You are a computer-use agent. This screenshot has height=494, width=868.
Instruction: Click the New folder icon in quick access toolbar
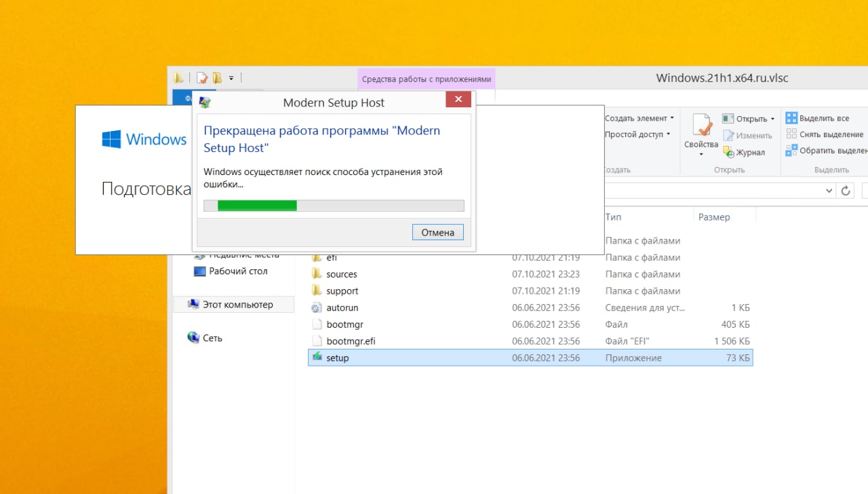point(217,77)
